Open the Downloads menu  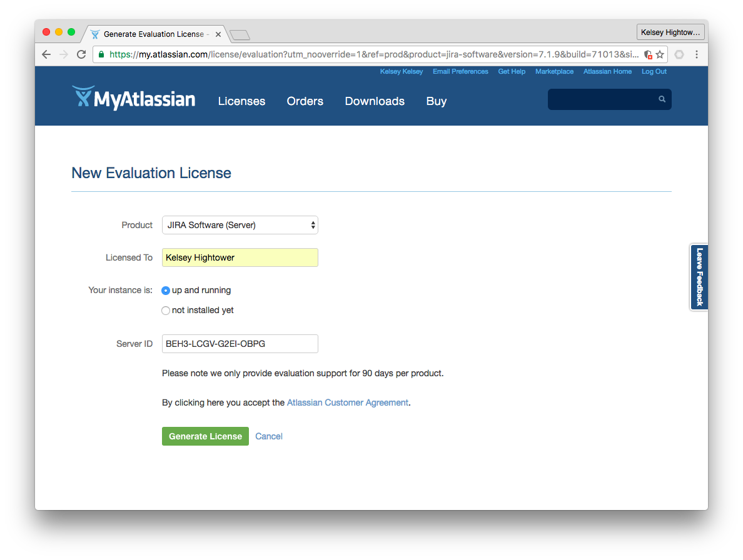[x=375, y=101]
